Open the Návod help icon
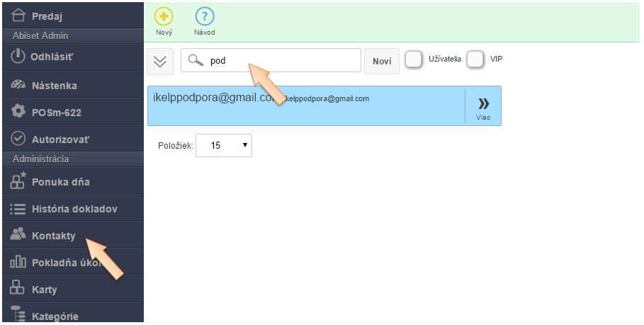Viewport: 644px width, 325px height. point(204,17)
